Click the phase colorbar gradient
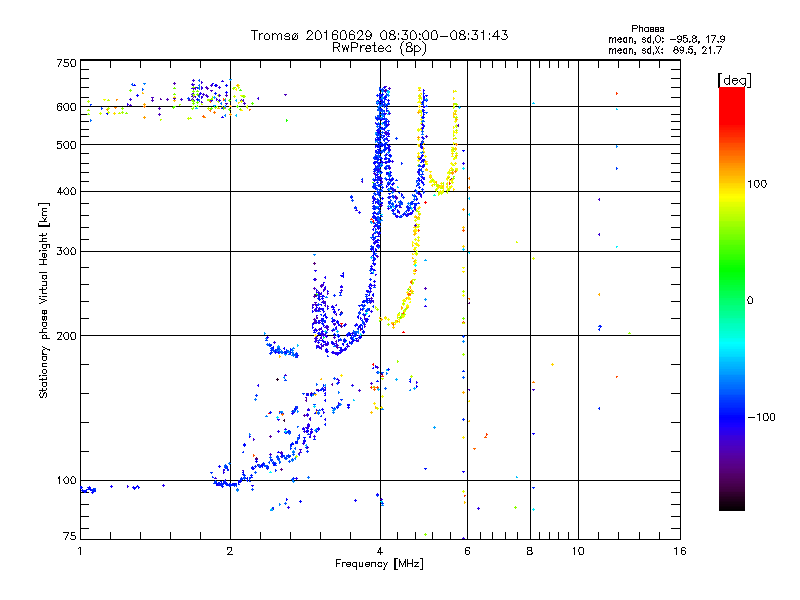Screen dimensions: 800x600 pos(732,298)
